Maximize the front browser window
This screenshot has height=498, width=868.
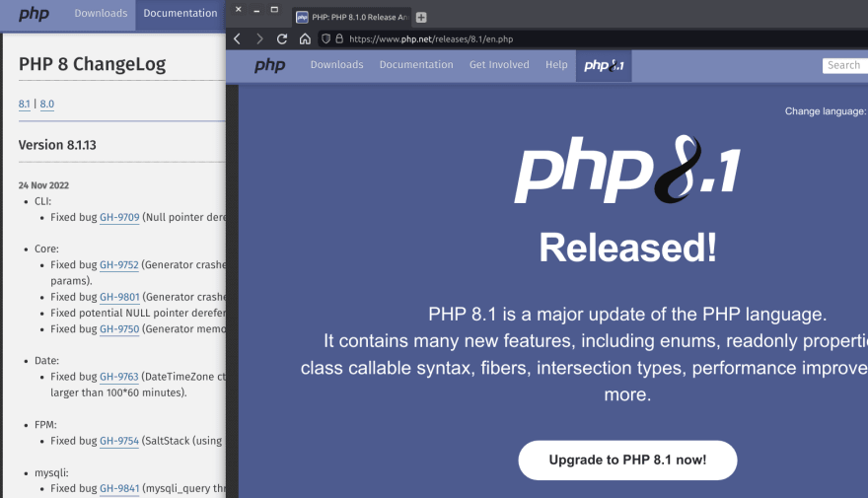274,10
